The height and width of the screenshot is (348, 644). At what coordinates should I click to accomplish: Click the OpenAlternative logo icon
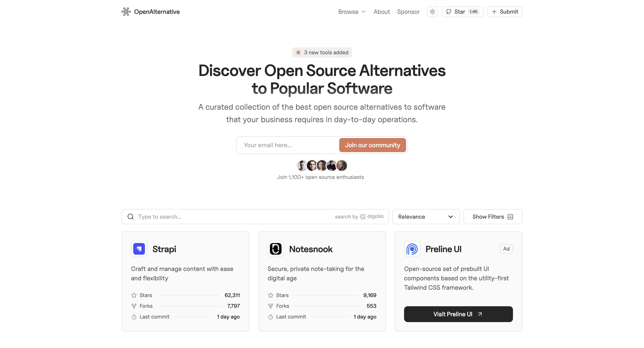click(126, 12)
